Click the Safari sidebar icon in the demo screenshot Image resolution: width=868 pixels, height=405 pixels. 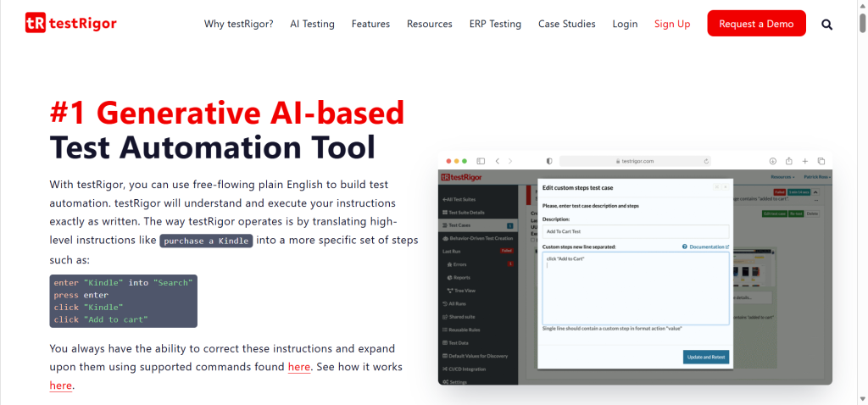481,161
